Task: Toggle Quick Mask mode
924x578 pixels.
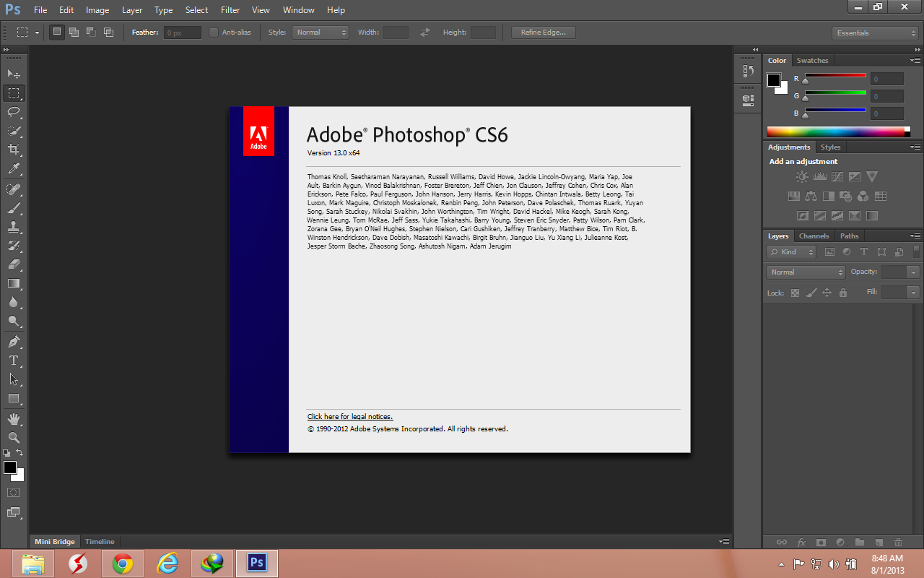Action: [x=13, y=493]
